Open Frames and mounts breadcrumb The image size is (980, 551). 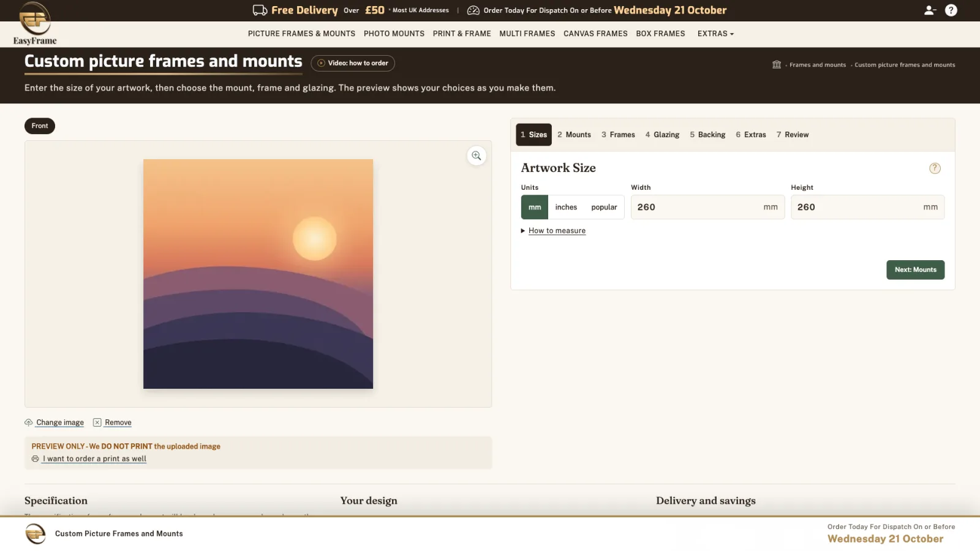pyautogui.click(x=817, y=65)
